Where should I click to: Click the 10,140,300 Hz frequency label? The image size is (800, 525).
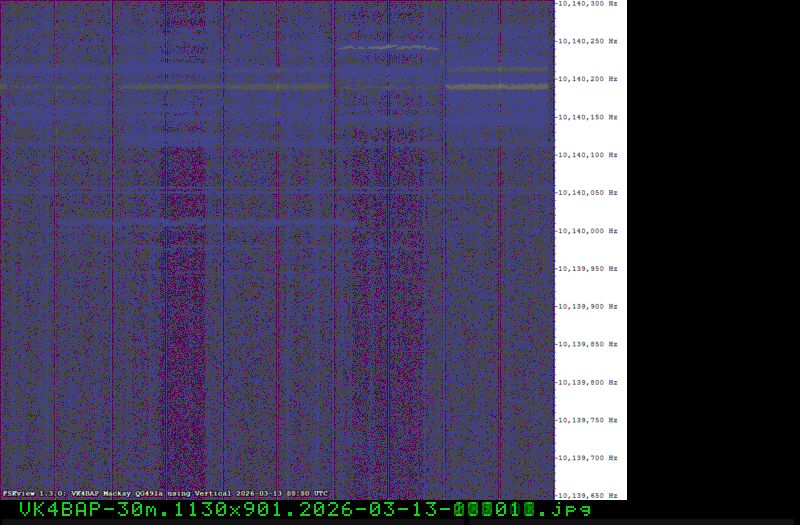click(x=588, y=4)
